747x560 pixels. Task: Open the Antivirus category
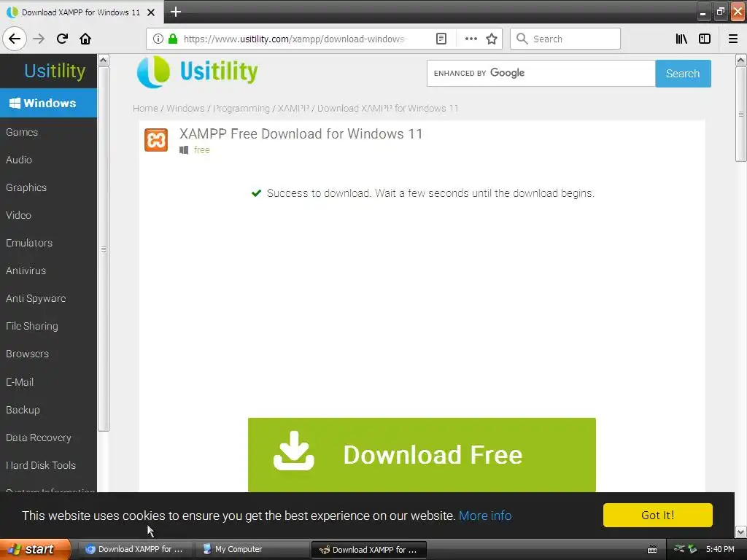point(26,271)
